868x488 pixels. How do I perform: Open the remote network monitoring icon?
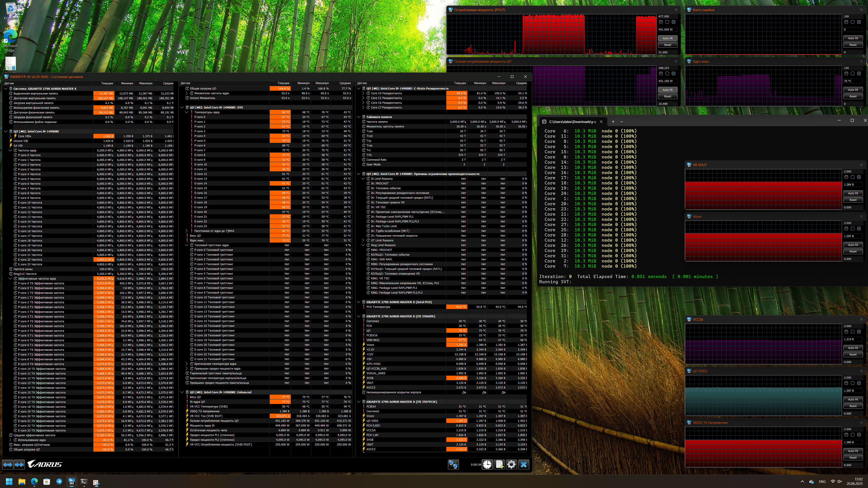[453, 464]
